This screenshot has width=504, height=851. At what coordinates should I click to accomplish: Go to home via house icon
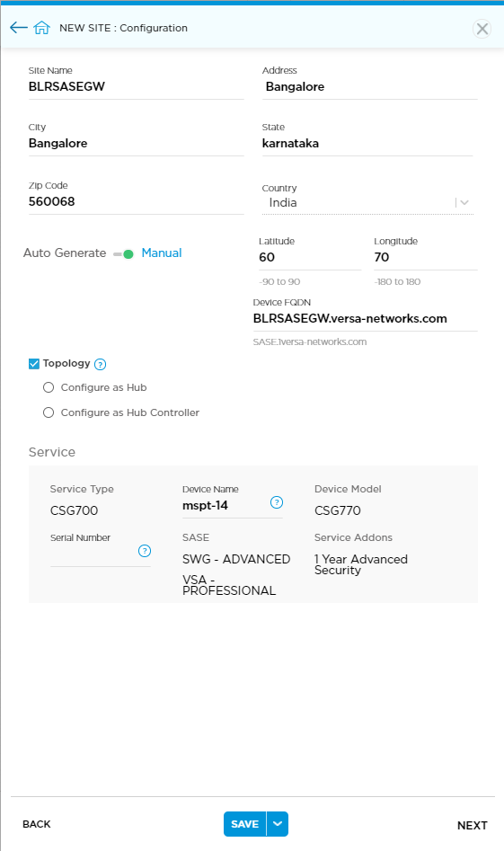point(41,28)
